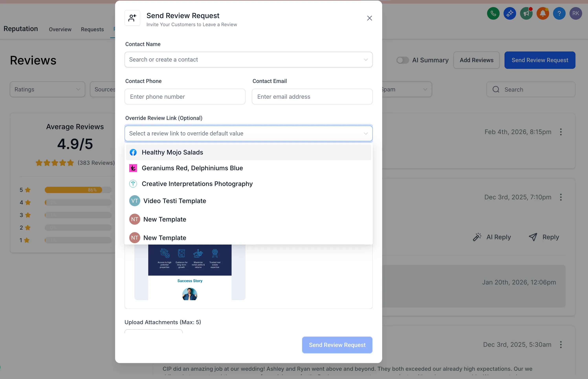Click the orange notification bell icon
Image resolution: width=588 pixels, height=379 pixels.
[x=542, y=13]
